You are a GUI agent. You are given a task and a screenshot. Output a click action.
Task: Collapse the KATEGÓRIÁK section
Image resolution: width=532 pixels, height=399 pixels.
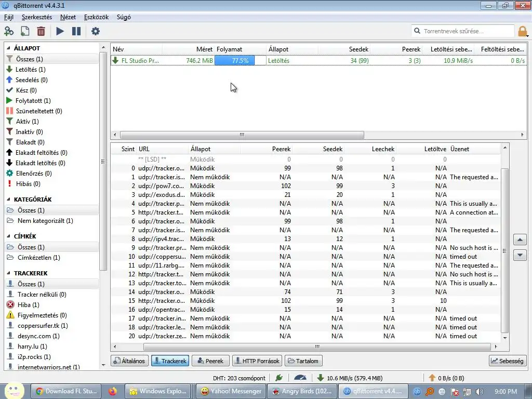[8, 199]
